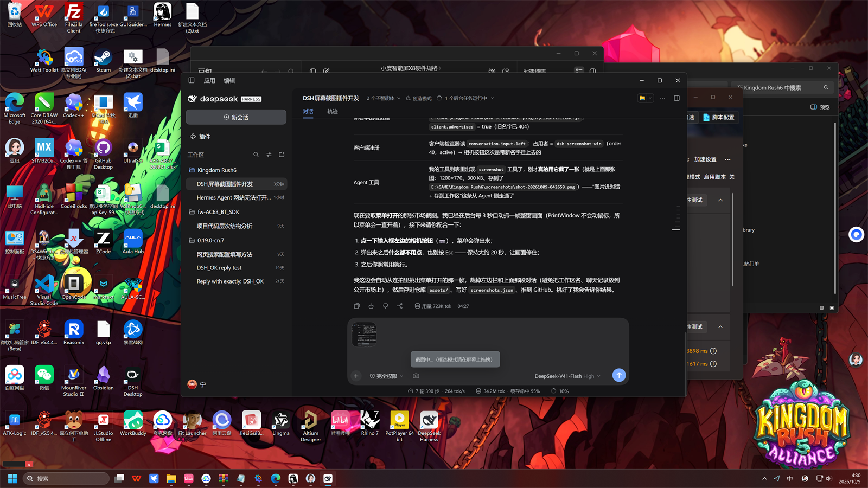Open the dropdown arrow beside the folder icon
This screenshot has width=868, height=488.
650,98
